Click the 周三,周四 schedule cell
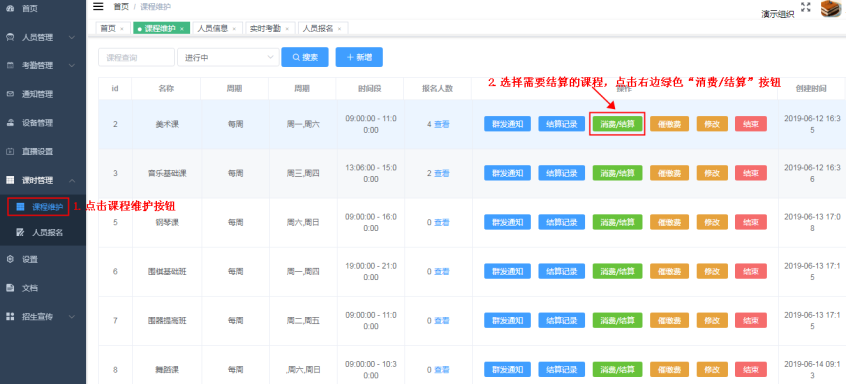Screen dimensions: 846x384 click(303, 173)
